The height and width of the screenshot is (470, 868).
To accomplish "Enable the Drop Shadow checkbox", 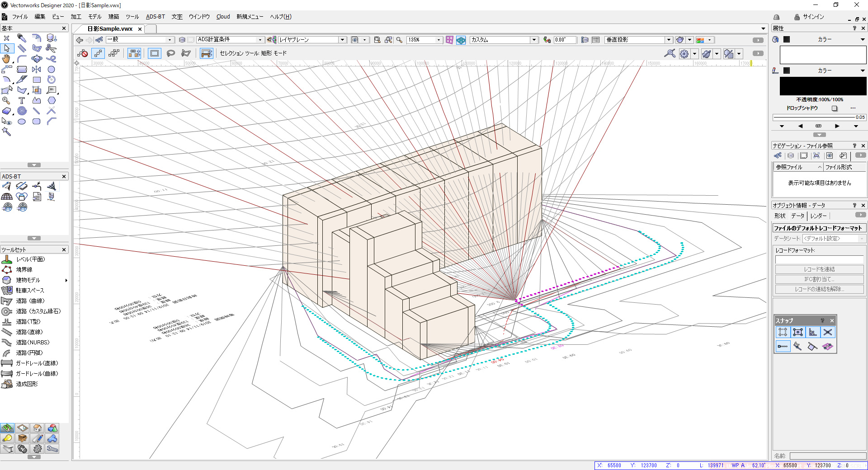I will (x=835, y=108).
